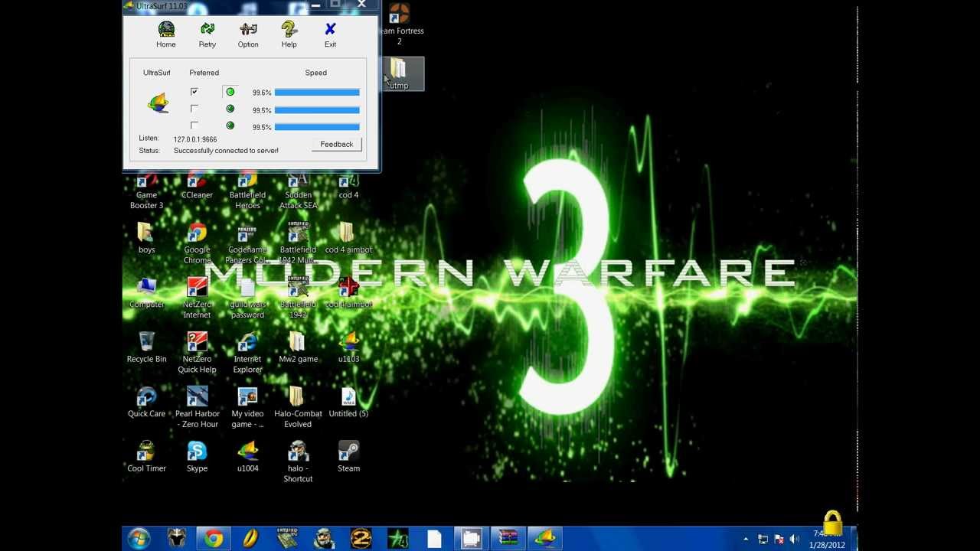
Task: Select the Google Chrome desktop shortcut
Action: (x=197, y=243)
